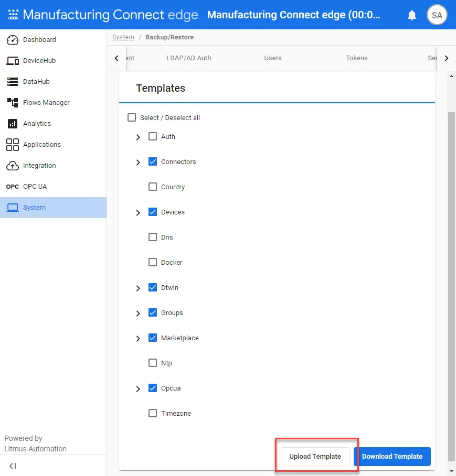The image size is (456, 476).
Task: Open Dashboard from the sidebar
Action: (x=53, y=40)
